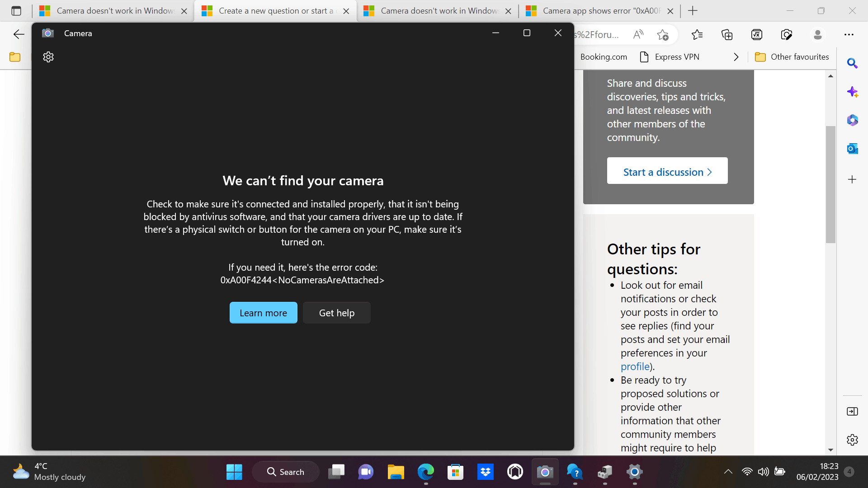Toggle Edge browser Collections panel
The width and height of the screenshot is (868, 488).
click(x=727, y=34)
